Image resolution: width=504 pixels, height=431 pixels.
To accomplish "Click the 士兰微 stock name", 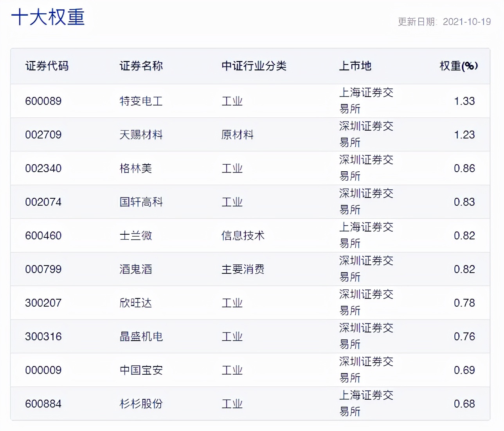I will point(136,235).
